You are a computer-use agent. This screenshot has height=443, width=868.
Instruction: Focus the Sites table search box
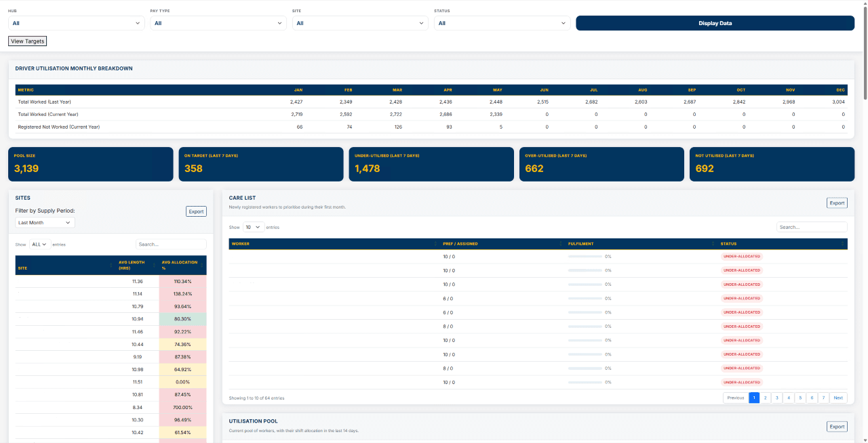coord(171,244)
